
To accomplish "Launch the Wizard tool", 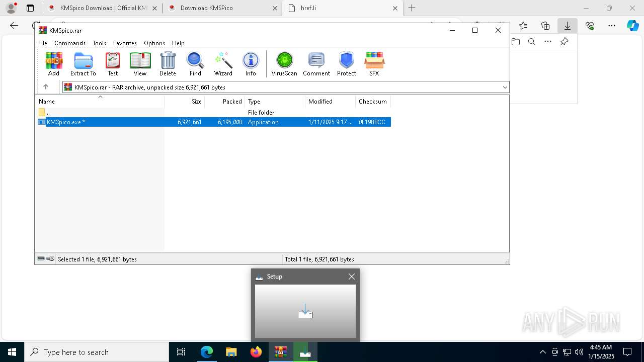I will point(223,64).
